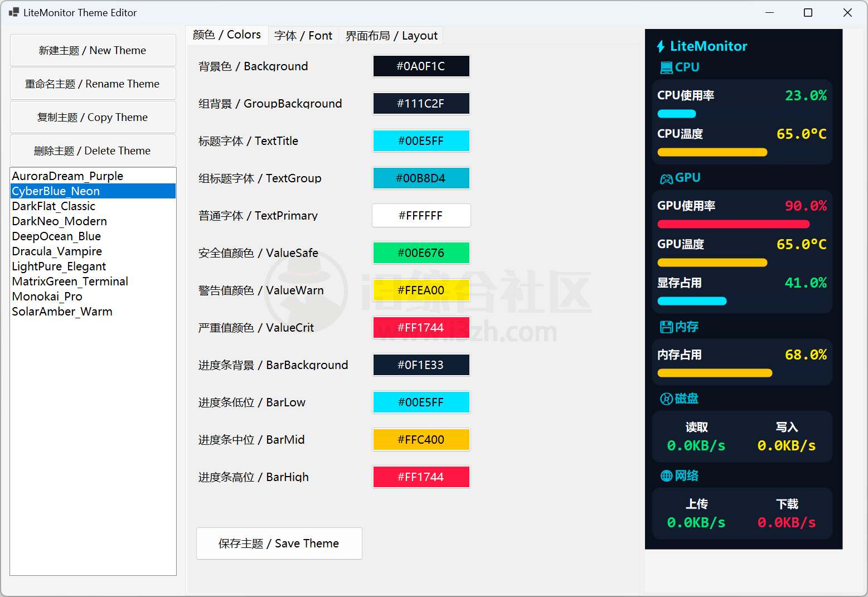Click the 磁盘 disk section icon

tap(666, 398)
